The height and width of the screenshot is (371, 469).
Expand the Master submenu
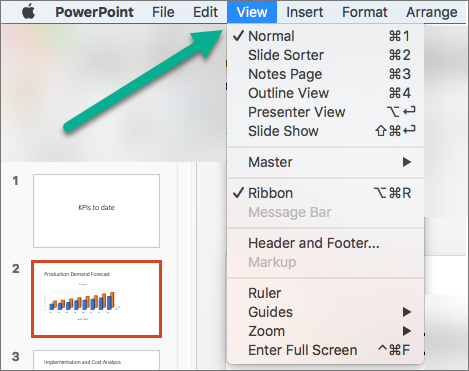325,162
